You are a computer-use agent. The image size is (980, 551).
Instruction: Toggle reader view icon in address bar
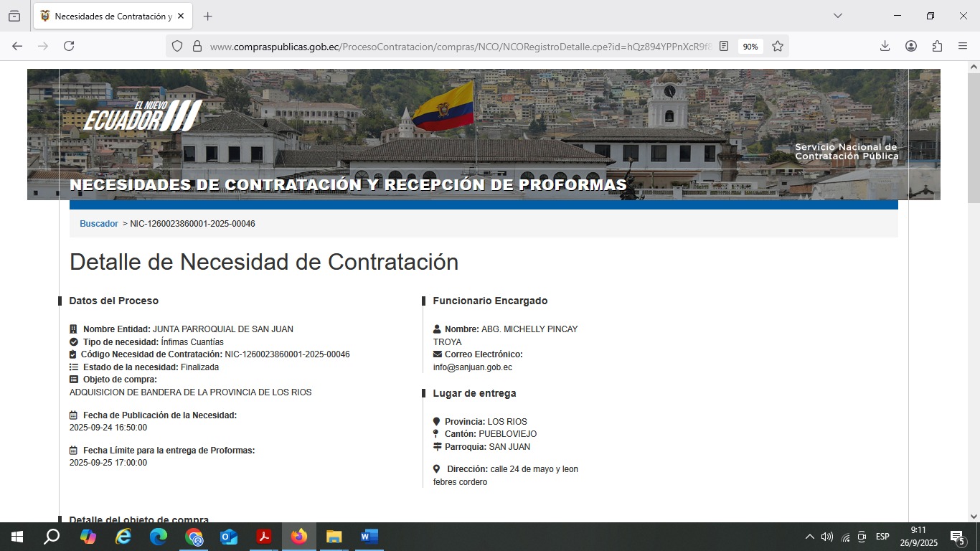point(724,46)
